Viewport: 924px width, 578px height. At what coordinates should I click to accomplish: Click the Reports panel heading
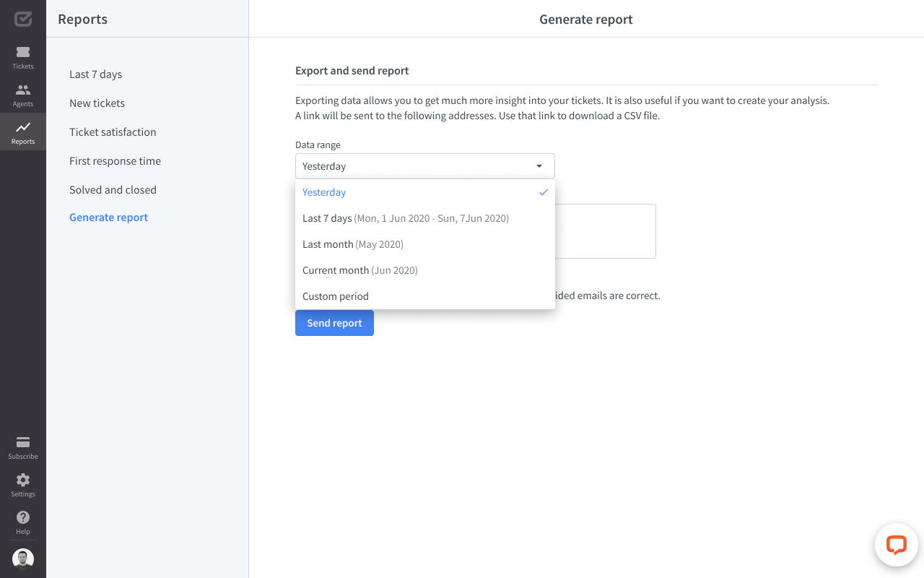click(x=82, y=20)
